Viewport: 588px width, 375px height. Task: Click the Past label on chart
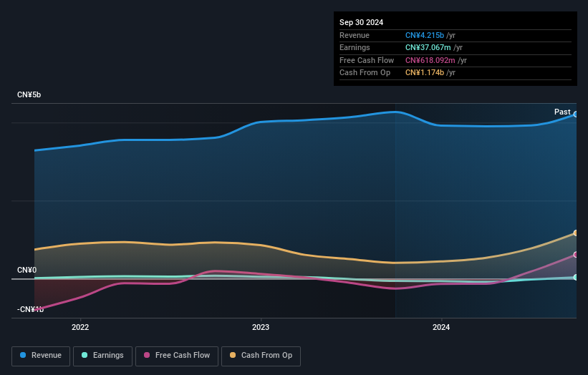pyautogui.click(x=562, y=112)
